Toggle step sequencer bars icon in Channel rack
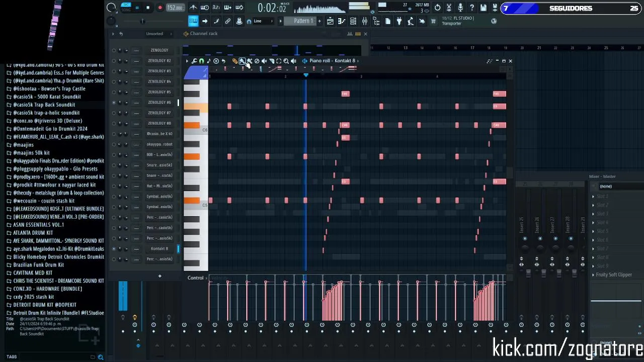This screenshot has width=644, height=362. coord(358,34)
